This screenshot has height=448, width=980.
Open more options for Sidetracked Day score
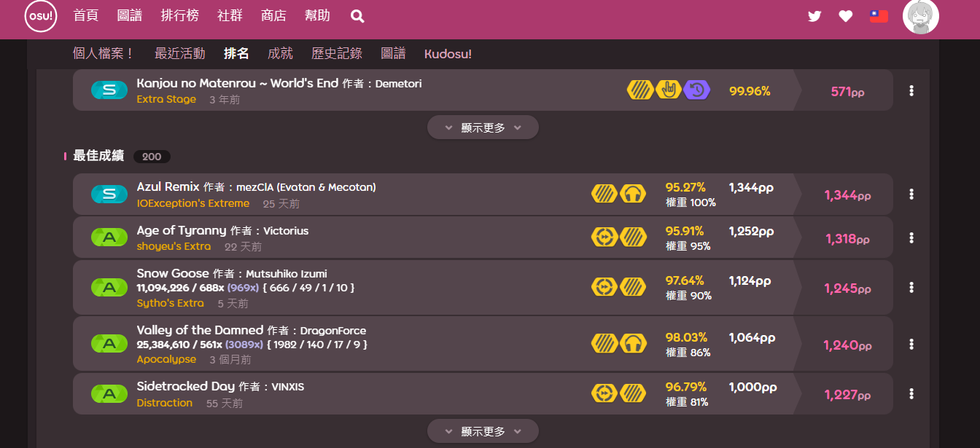pos(911,393)
